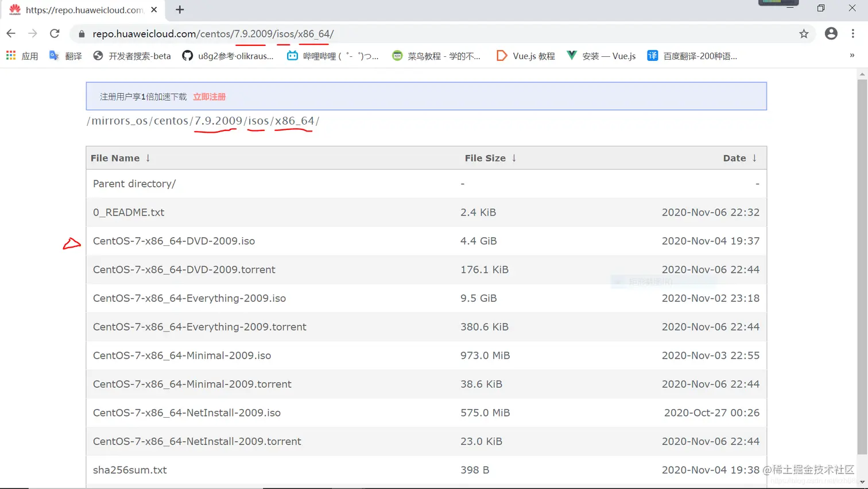Download CentOS-7-x86_64-DVD-2009.iso

[174, 241]
